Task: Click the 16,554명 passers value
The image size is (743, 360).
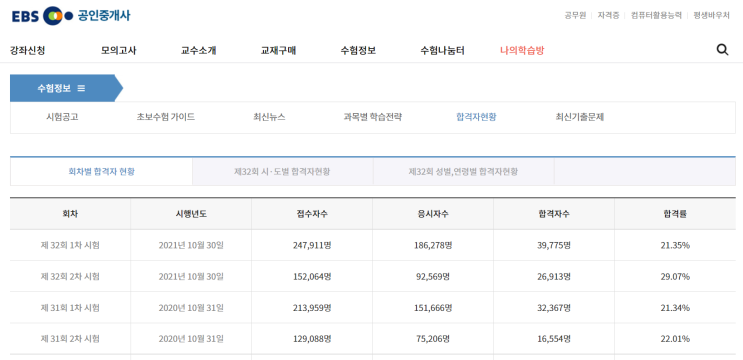Action: (x=554, y=339)
